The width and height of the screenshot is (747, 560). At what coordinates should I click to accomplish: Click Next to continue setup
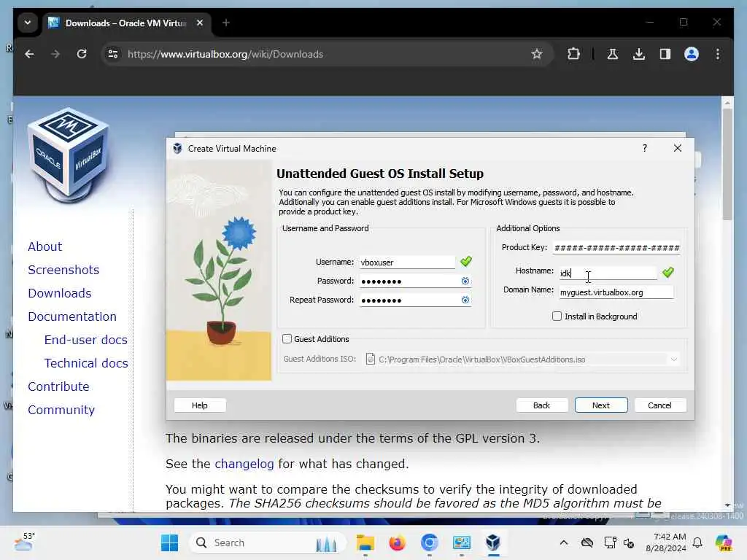[601, 405]
